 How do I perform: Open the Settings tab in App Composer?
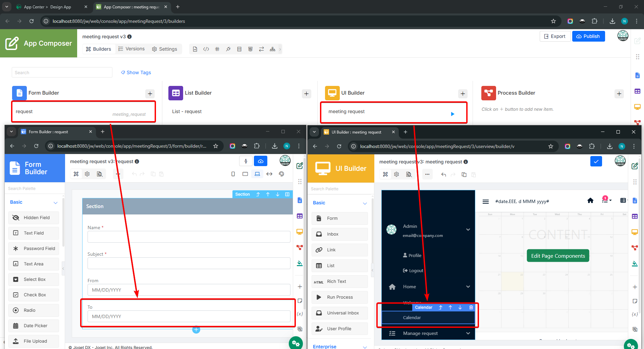click(164, 49)
